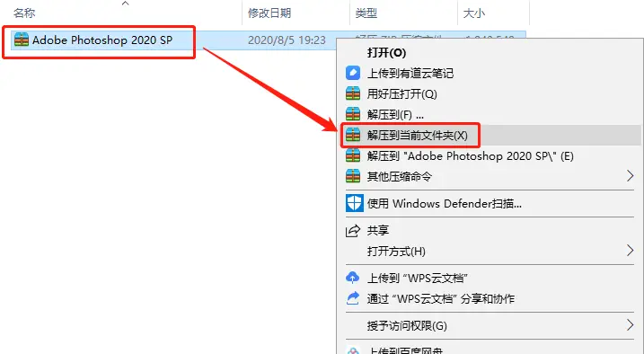This screenshot has width=644, height=354.
Task: Open the 授予访问权限(G) menu entry
Action: point(407,325)
